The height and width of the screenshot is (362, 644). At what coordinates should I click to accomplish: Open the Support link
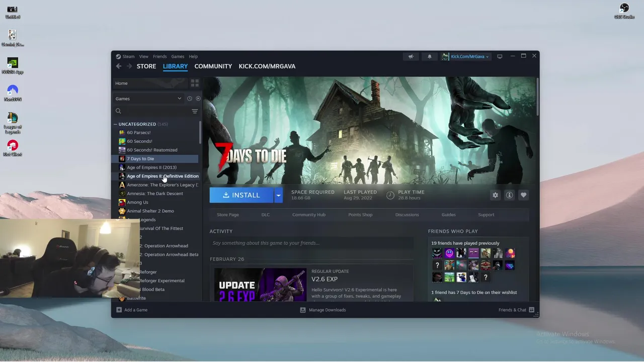coord(486,215)
